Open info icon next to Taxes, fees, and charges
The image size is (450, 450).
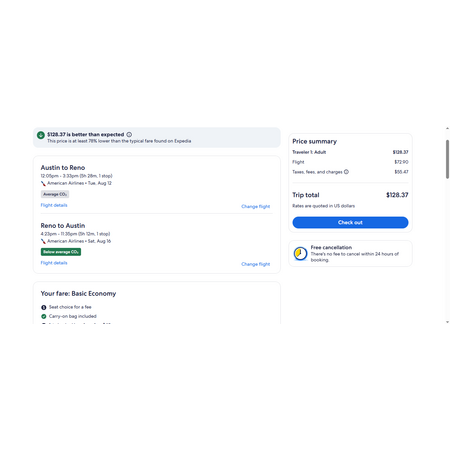point(346,172)
